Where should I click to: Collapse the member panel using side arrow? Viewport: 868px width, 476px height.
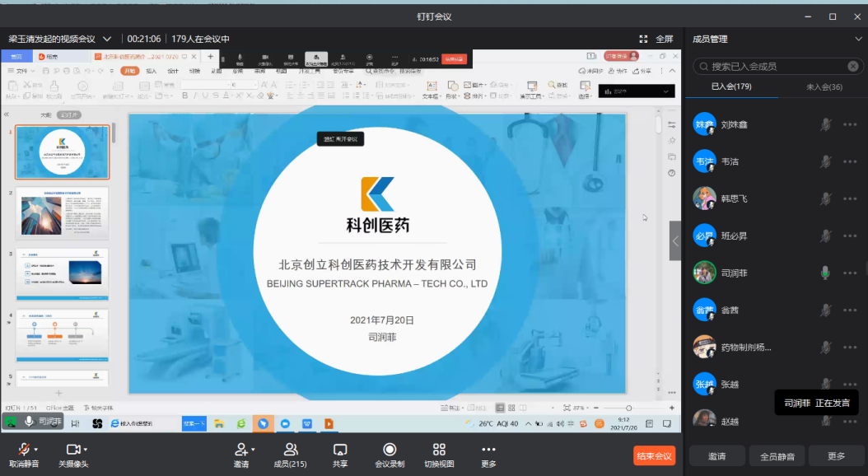pyautogui.click(x=675, y=241)
